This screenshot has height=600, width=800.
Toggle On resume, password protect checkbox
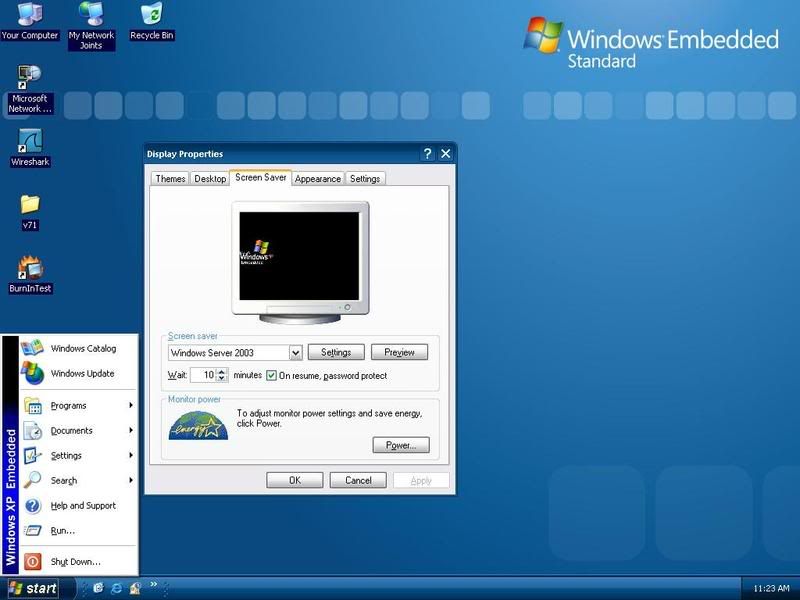(271, 376)
